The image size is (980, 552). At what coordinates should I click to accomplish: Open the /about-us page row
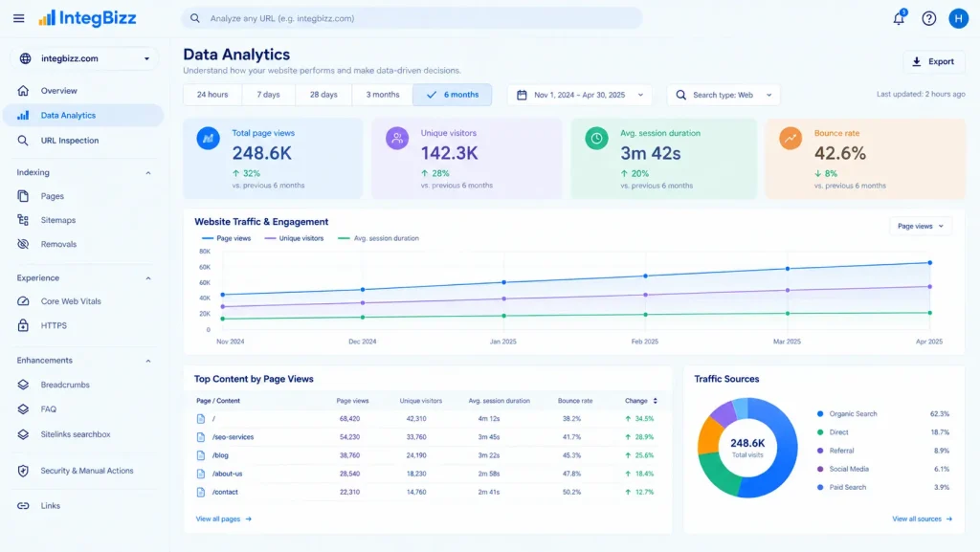point(426,474)
